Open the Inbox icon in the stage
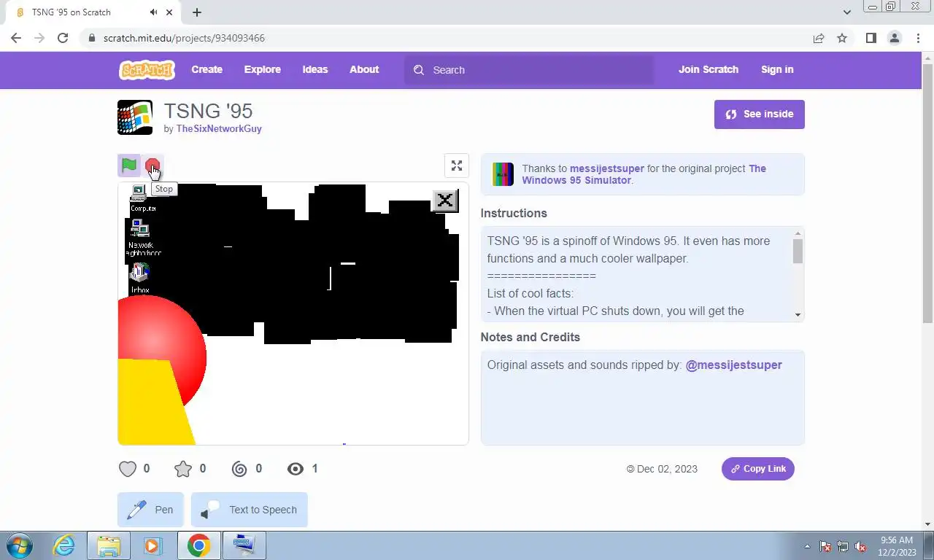This screenshot has height=560, width=934. [x=140, y=279]
